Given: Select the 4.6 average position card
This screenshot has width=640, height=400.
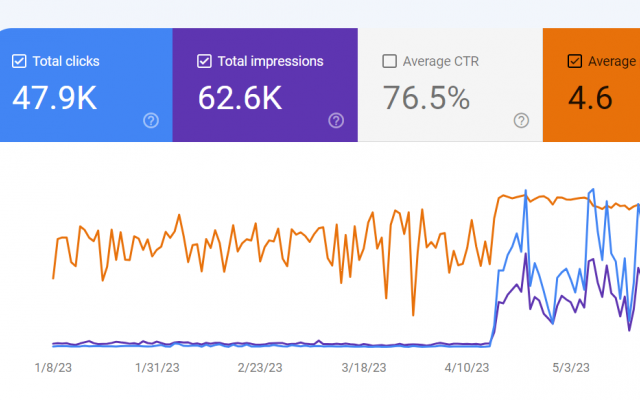Looking at the screenshot, I should coord(590,98).
